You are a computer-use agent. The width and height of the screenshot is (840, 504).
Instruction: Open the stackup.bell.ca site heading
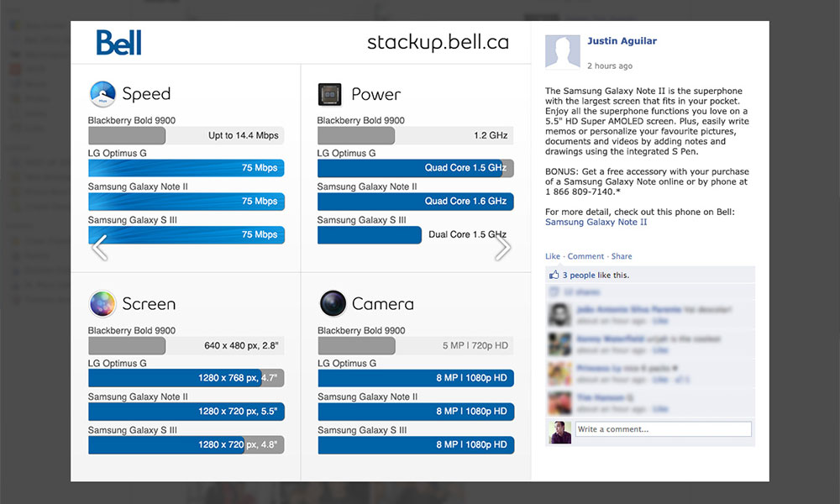(438, 42)
